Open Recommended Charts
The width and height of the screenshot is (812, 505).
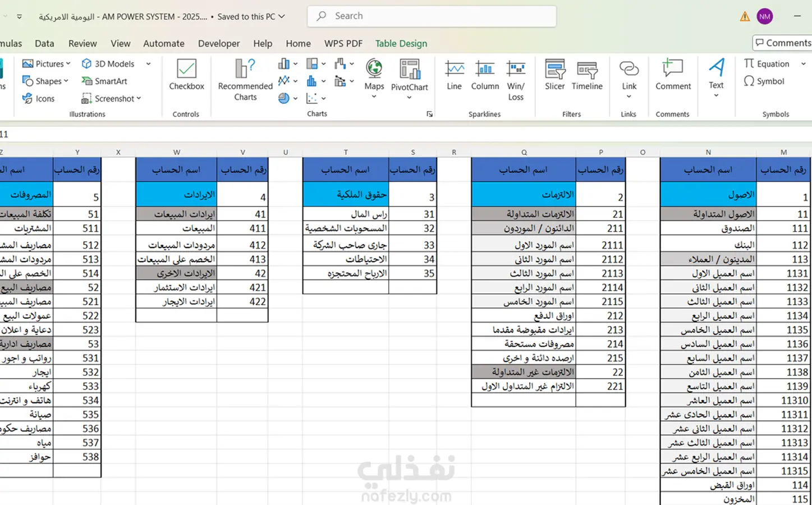245,80
